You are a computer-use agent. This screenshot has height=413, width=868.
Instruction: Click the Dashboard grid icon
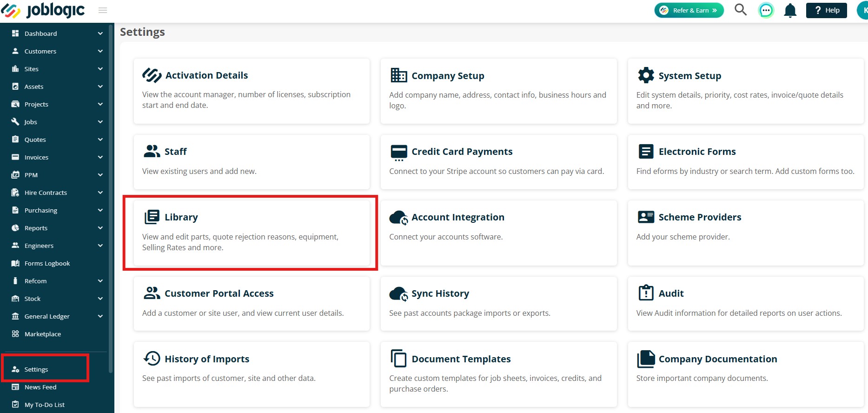15,33
